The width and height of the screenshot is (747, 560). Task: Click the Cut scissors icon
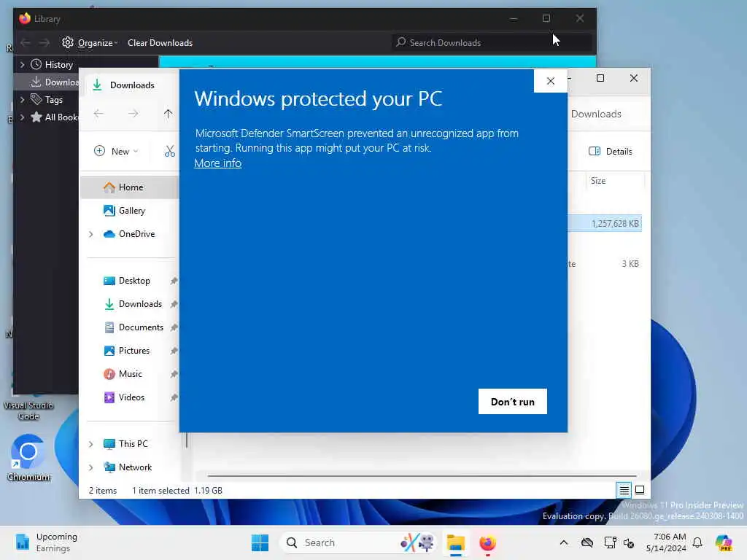pos(169,151)
